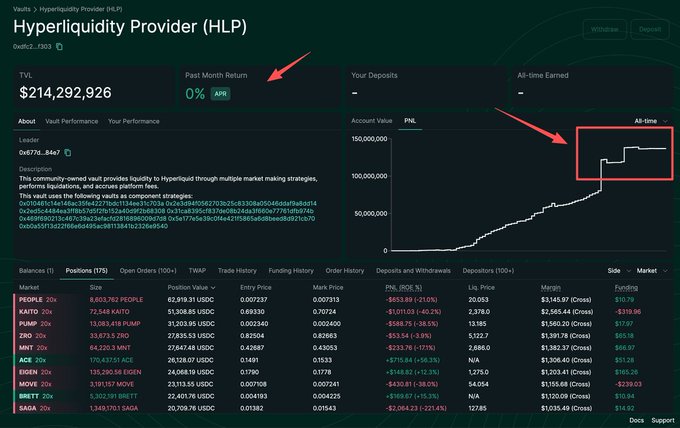Copy the vault address 0xdfc2...f303
The image size is (680, 428).
[59, 46]
